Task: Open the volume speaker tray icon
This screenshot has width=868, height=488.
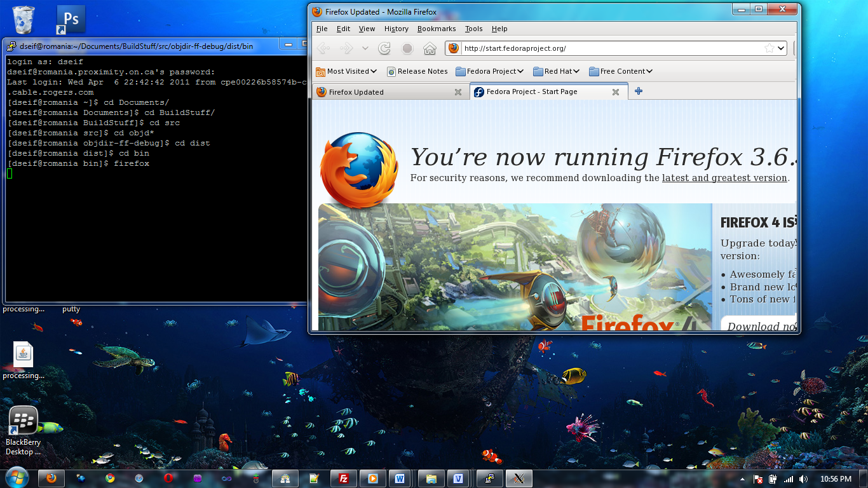Action: pos(804,479)
